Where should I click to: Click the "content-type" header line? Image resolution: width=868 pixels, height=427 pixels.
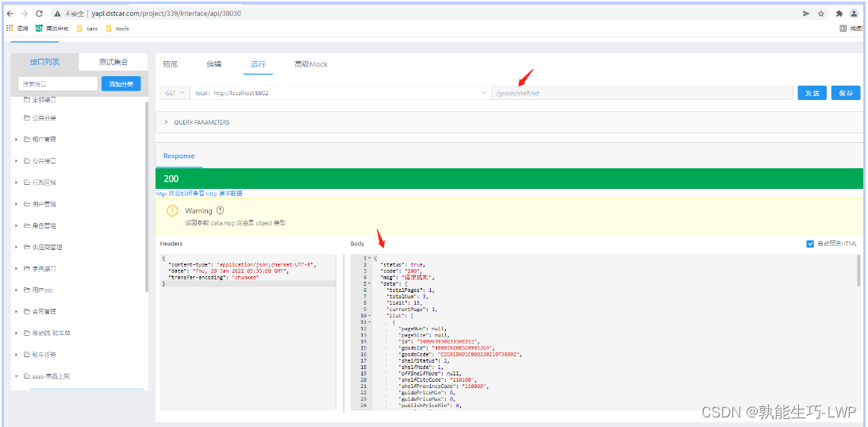(242, 264)
